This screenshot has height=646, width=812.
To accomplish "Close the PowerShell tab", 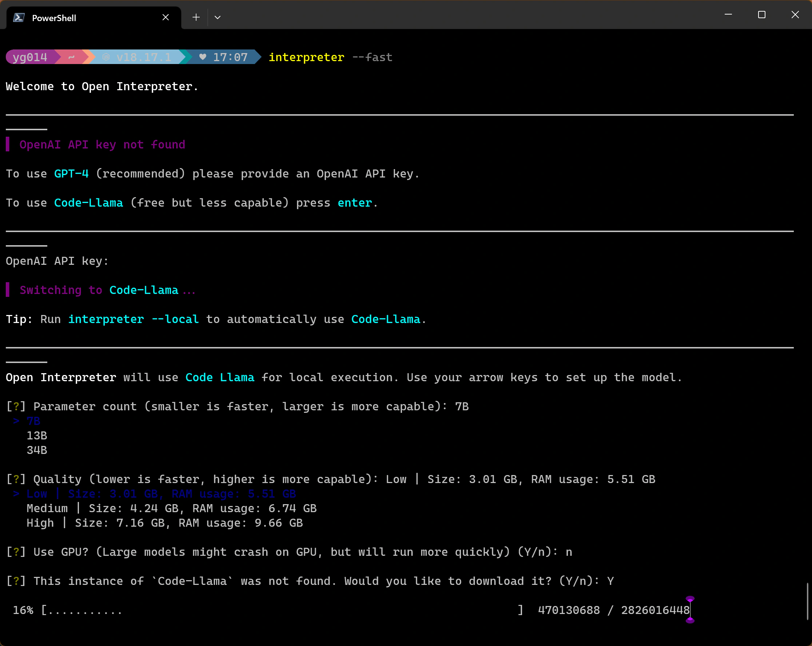I will (165, 17).
